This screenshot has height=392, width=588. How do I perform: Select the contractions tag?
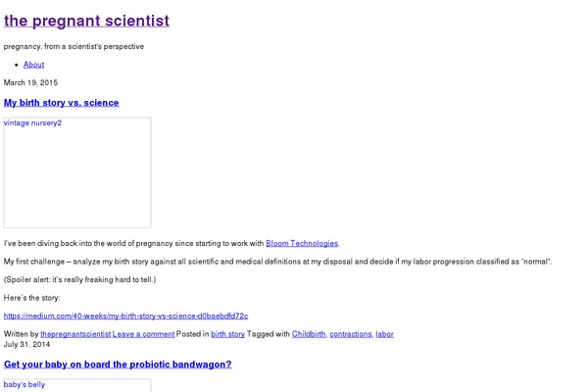351,334
